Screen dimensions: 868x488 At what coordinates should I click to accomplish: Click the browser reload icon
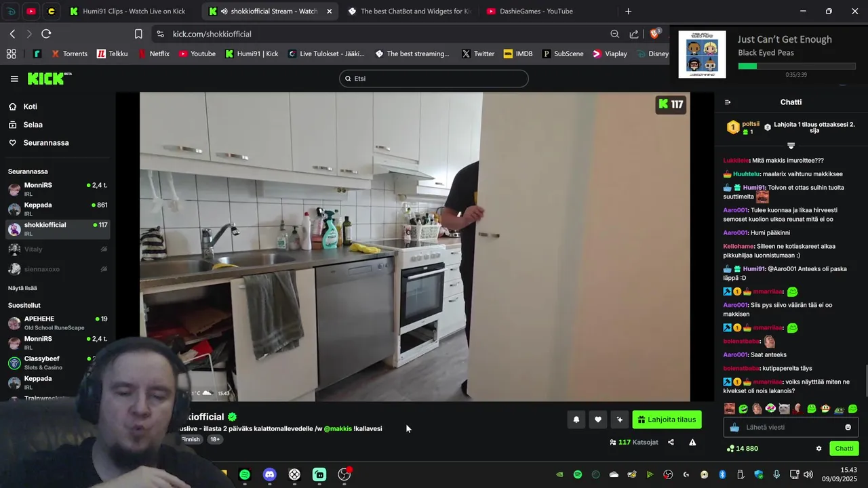point(46,34)
